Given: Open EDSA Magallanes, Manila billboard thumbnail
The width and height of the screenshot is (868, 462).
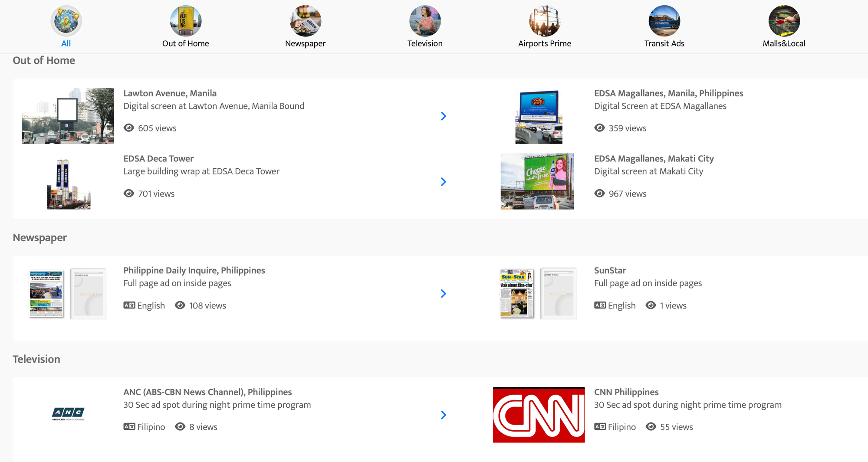Looking at the screenshot, I should click(x=539, y=117).
